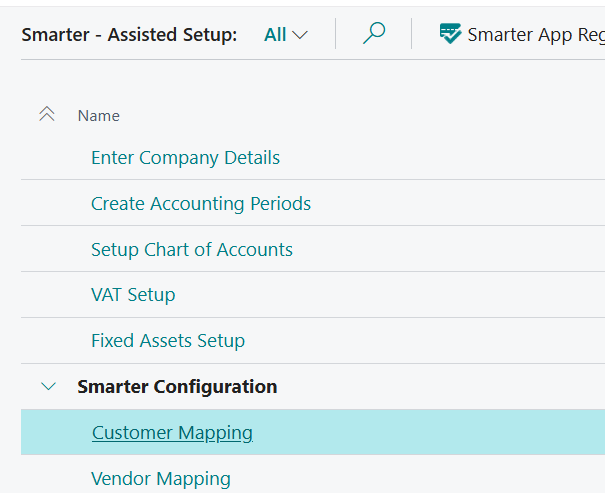Open the search magnifier icon
The image size is (605, 493).
click(373, 34)
